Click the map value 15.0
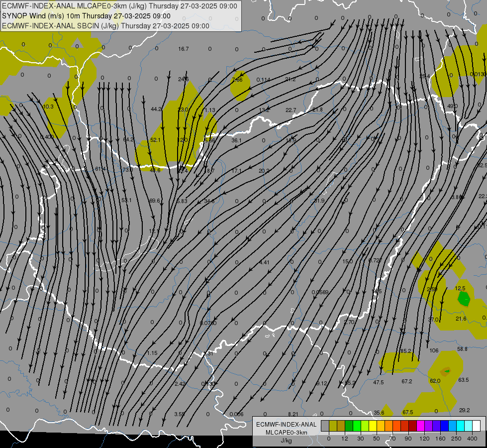The image size is (487, 448). [348, 261]
